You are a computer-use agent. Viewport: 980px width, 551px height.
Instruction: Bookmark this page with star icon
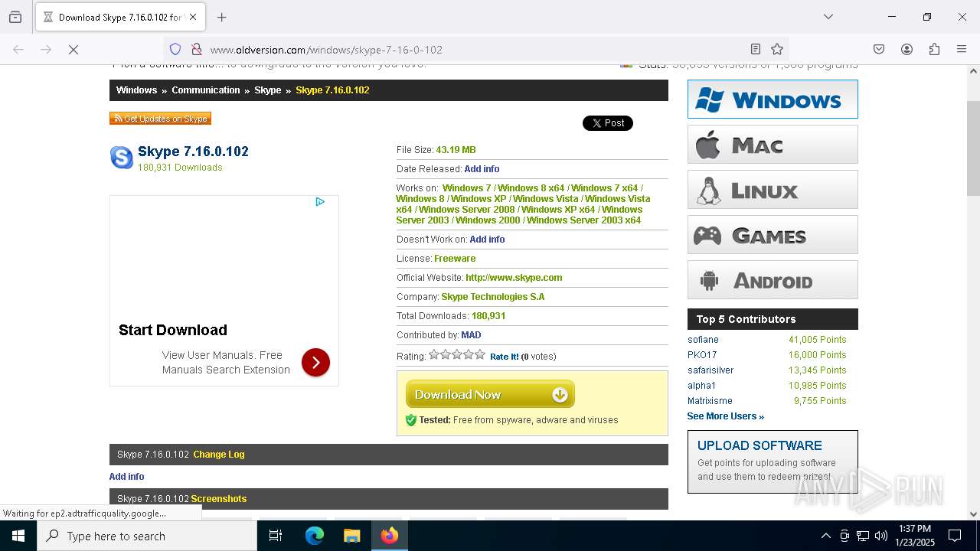coord(777,50)
